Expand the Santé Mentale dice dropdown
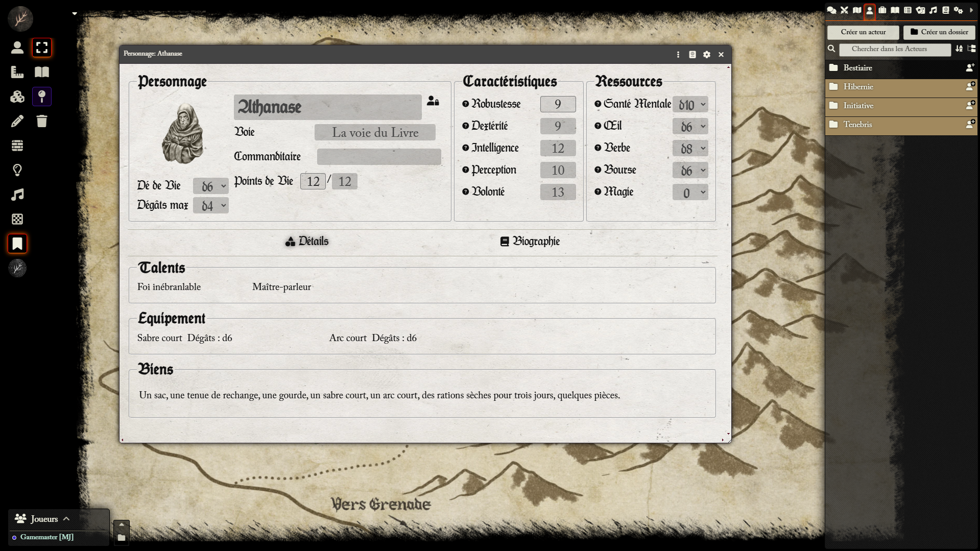Viewport: 980px width, 551px height. click(x=690, y=105)
